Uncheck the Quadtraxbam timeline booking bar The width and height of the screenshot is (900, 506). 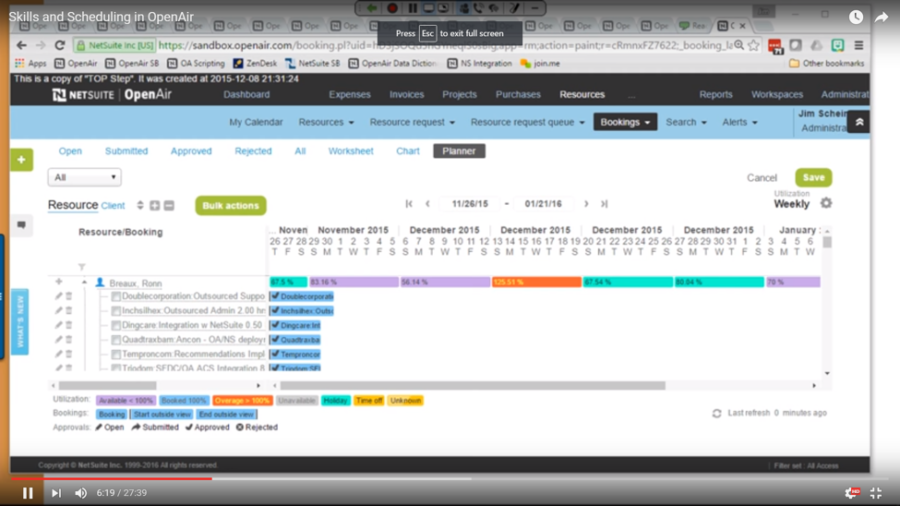click(276, 340)
